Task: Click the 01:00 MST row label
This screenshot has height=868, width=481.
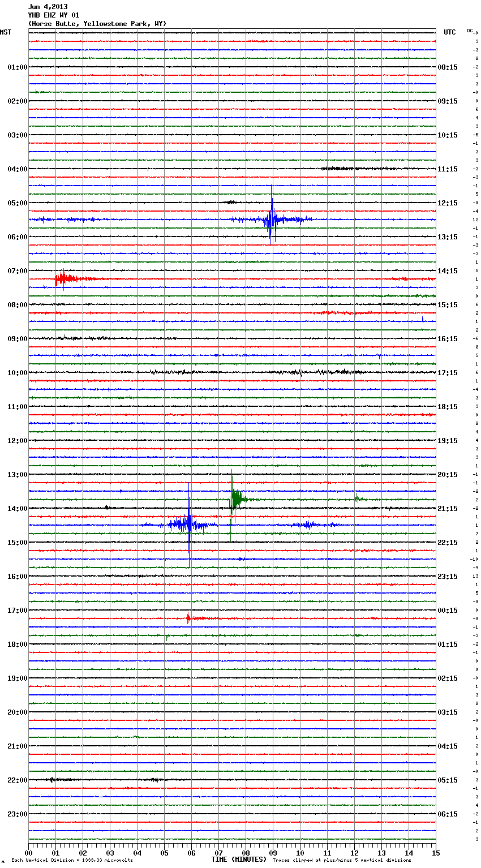Action: 18,67
